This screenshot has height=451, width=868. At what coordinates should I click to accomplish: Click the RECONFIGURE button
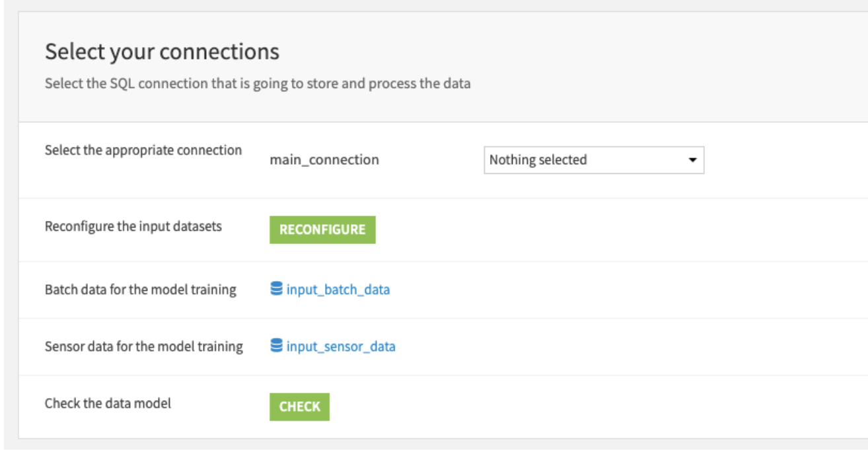pyautogui.click(x=321, y=230)
